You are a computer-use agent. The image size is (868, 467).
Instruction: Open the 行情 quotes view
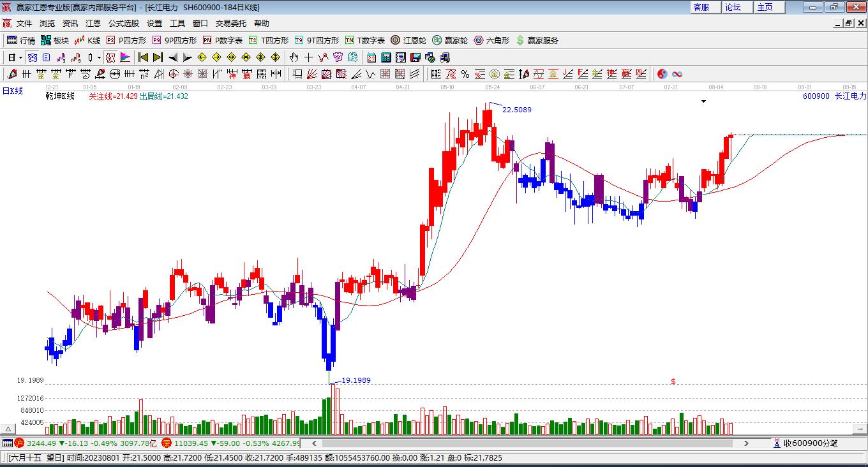click(x=21, y=40)
